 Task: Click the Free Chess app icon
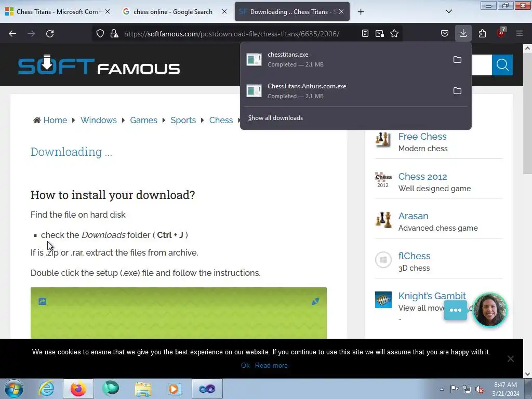click(x=383, y=139)
